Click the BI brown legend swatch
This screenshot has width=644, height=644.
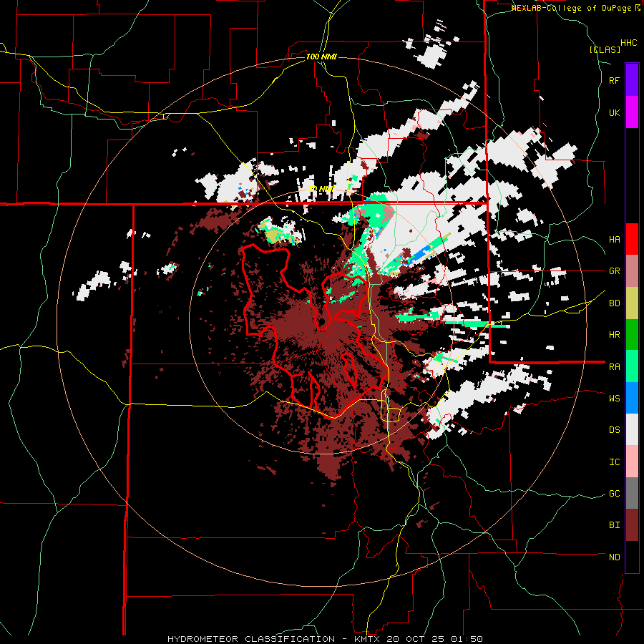(x=632, y=525)
